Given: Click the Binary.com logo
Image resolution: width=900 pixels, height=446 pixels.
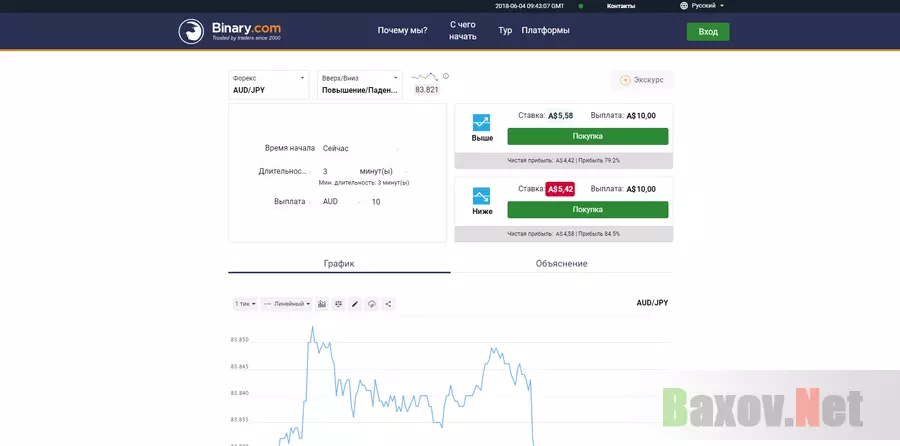Looking at the screenshot, I should coord(230,31).
